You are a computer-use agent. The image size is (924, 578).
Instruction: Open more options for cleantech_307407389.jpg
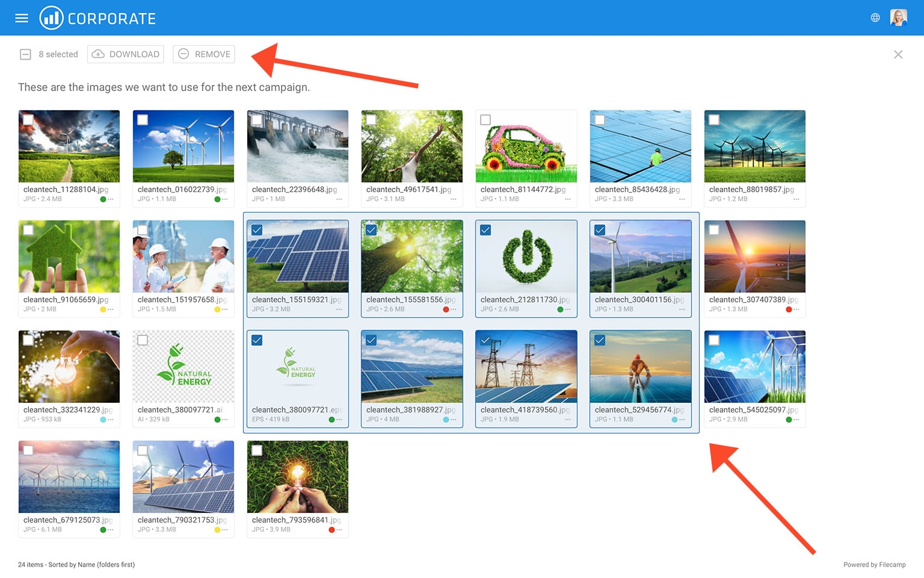coord(796,309)
